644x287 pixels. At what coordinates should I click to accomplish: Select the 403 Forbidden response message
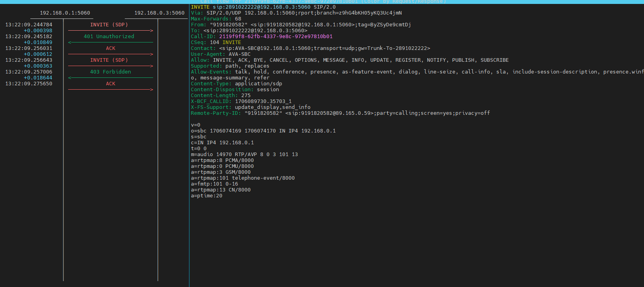(111, 72)
